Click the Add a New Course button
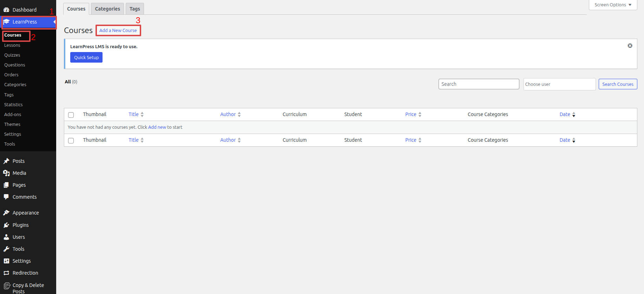 pos(118,31)
